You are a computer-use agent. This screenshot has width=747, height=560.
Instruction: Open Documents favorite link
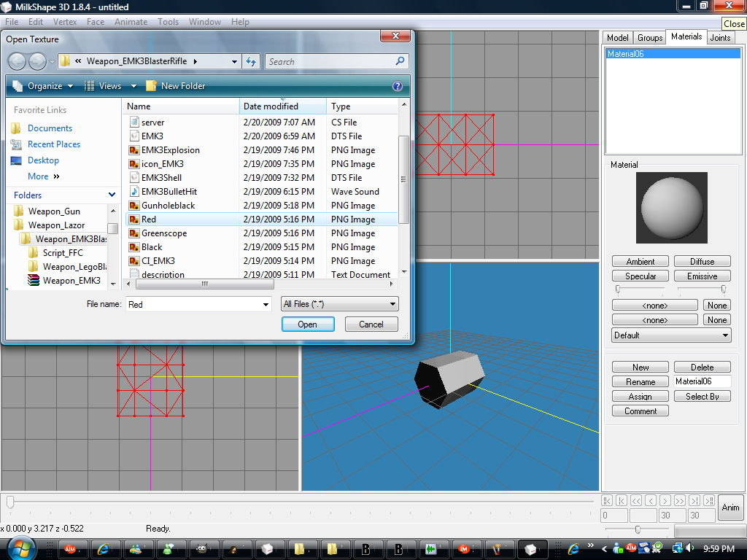point(50,128)
